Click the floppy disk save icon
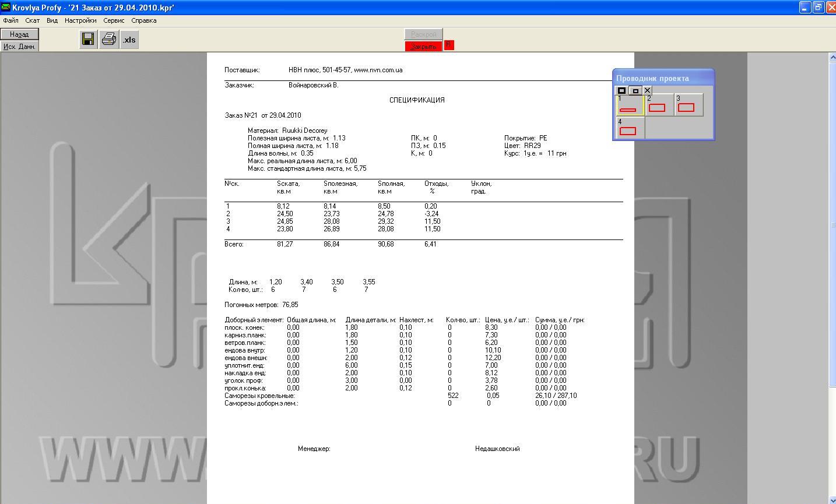 click(x=88, y=39)
